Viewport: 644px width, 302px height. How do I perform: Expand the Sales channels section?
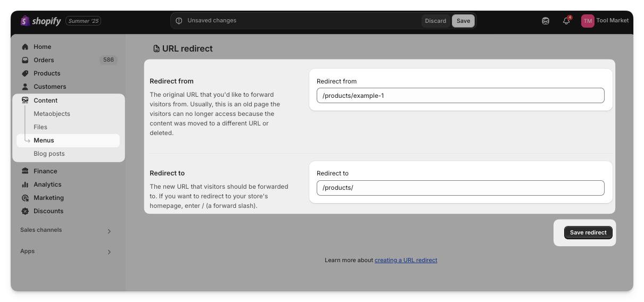(109, 231)
